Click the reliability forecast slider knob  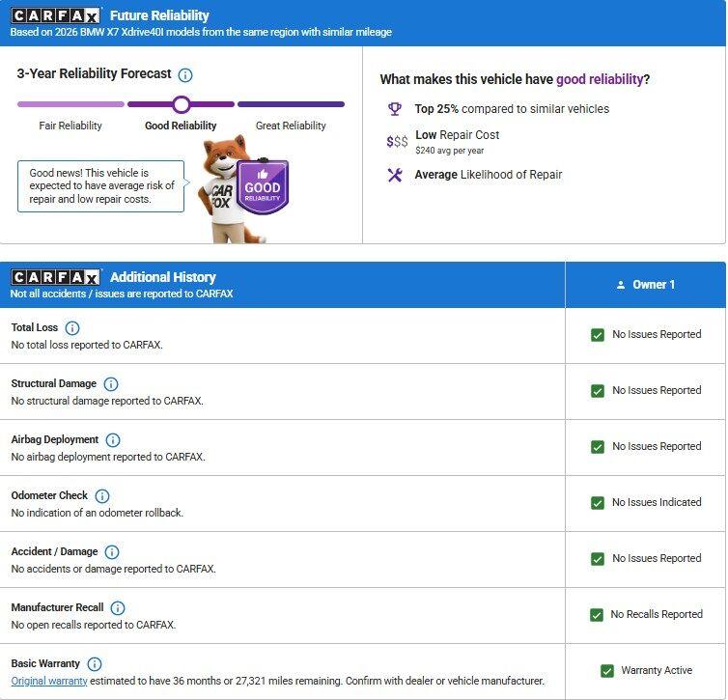(x=182, y=104)
